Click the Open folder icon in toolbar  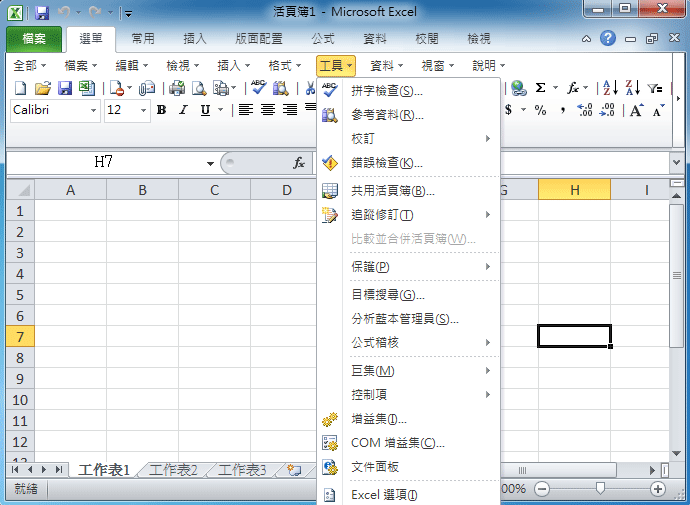click(43, 88)
